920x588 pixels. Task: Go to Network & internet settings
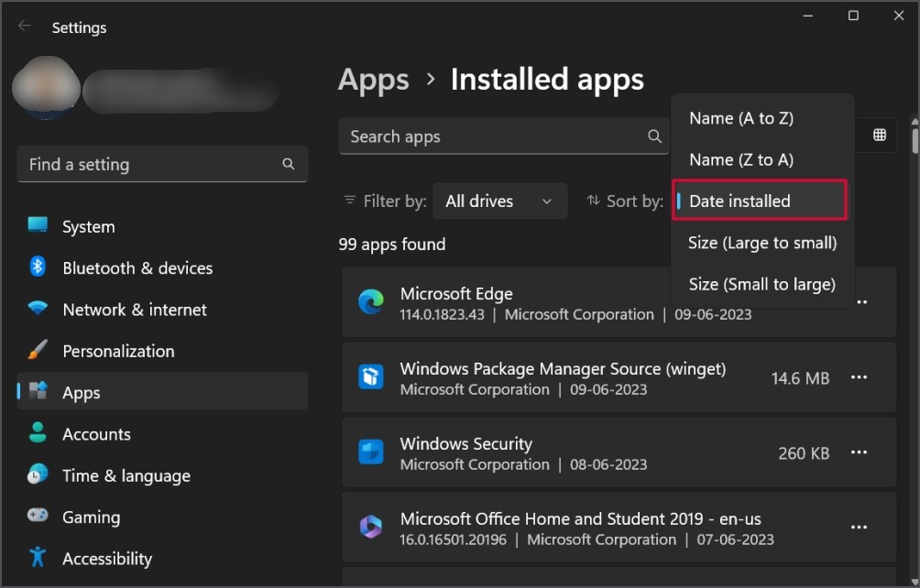tap(162, 310)
